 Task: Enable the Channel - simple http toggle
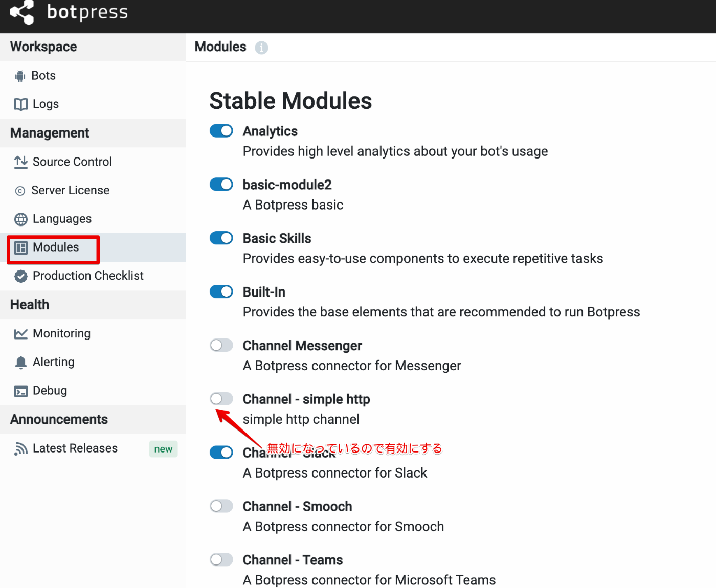tap(221, 399)
